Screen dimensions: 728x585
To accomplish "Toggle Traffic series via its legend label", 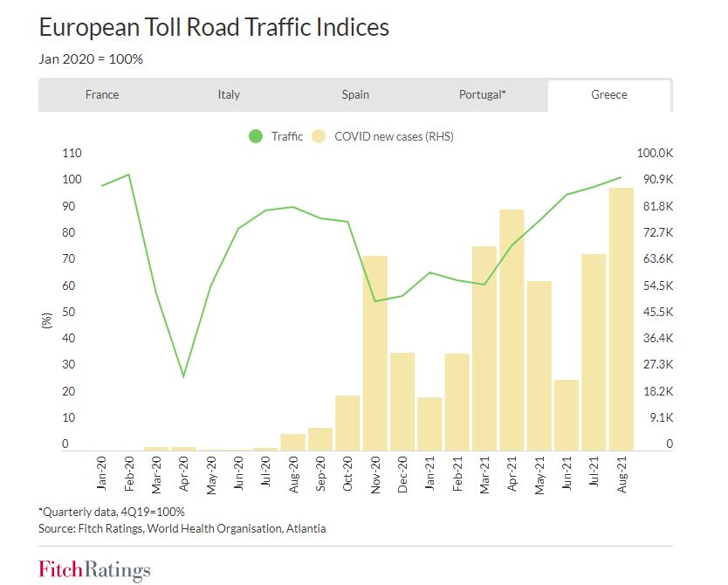I will click(x=287, y=136).
